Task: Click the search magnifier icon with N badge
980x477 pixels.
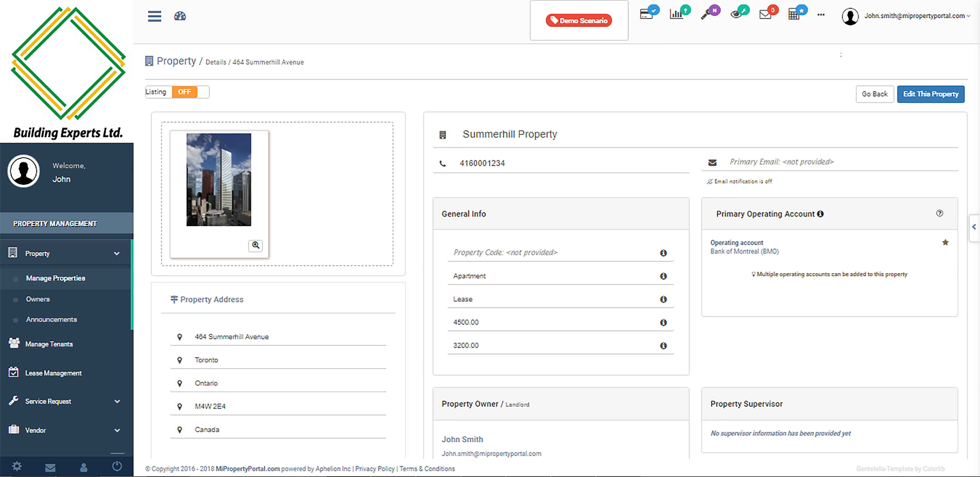Action: (x=708, y=14)
